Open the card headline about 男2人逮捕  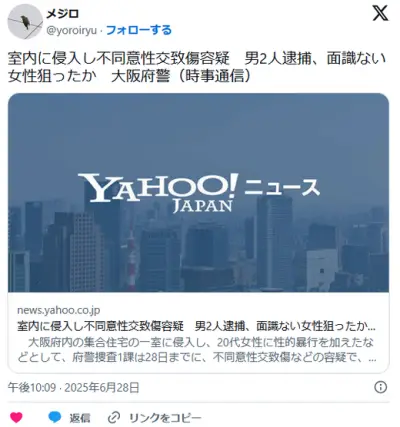pyautogui.click(x=197, y=326)
